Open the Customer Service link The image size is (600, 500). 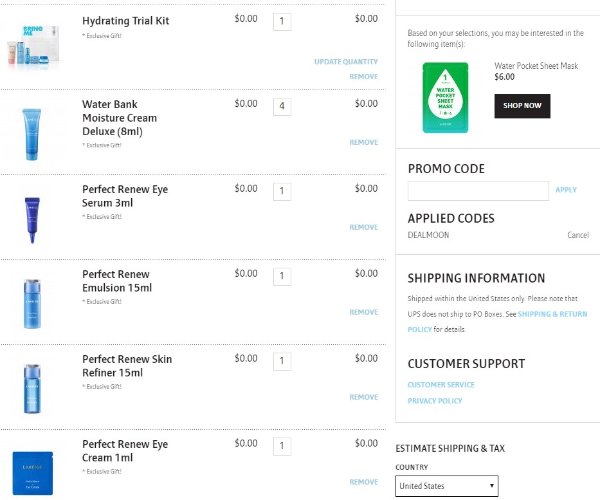[441, 384]
